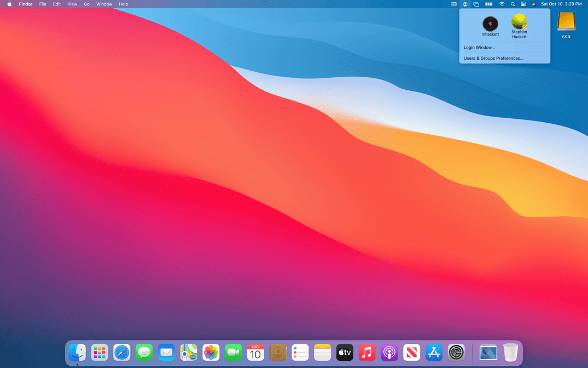This screenshot has height=368, width=588.
Task: Open Control Center from menu bar
Action: (523, 4)
